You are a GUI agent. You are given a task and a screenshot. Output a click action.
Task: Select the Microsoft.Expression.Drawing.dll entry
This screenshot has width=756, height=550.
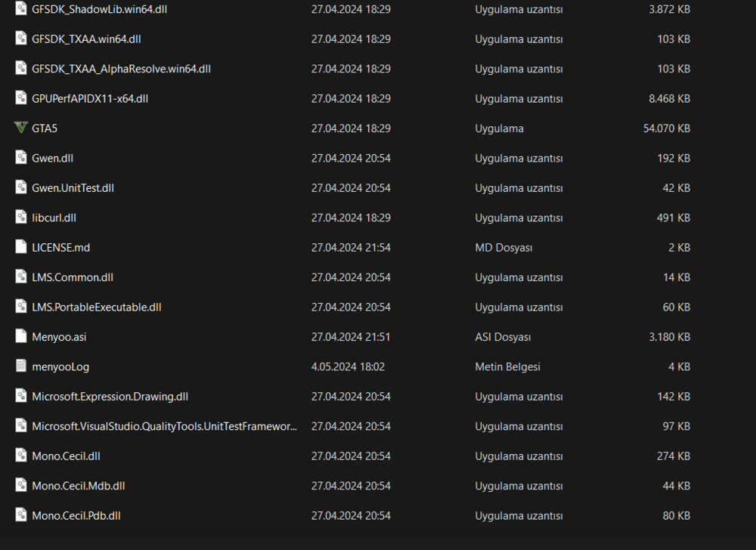[110, 396]
